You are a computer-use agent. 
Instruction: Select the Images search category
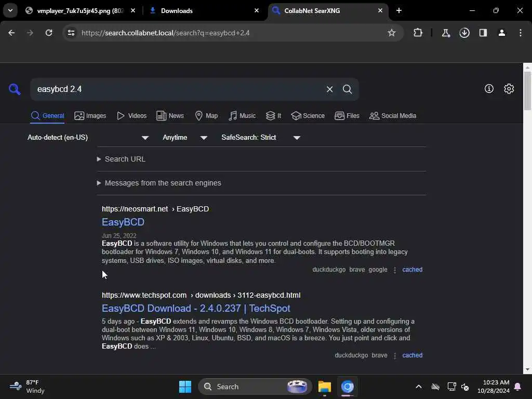(90, 116)
